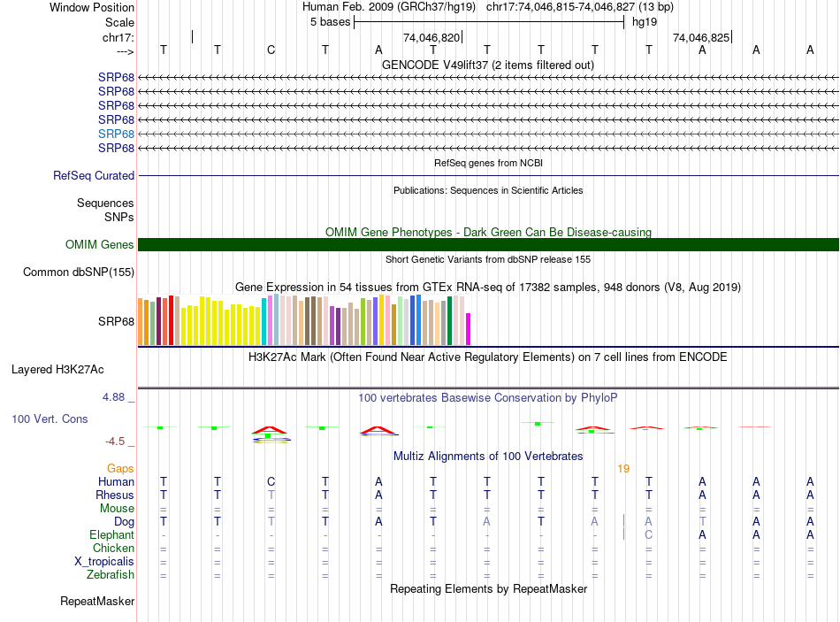Click the C base in the Elephant row
This screenshot has height=622, width=840.
649,534
